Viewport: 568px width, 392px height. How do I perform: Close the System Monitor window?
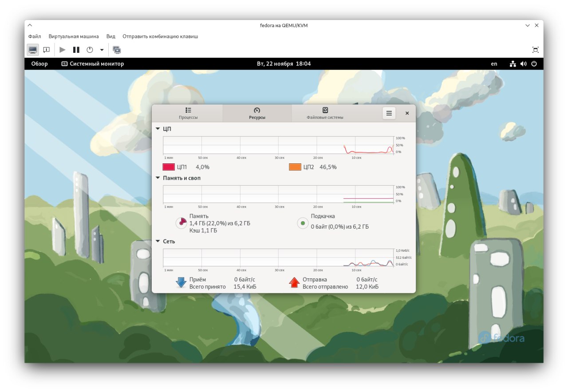point(407,113)
